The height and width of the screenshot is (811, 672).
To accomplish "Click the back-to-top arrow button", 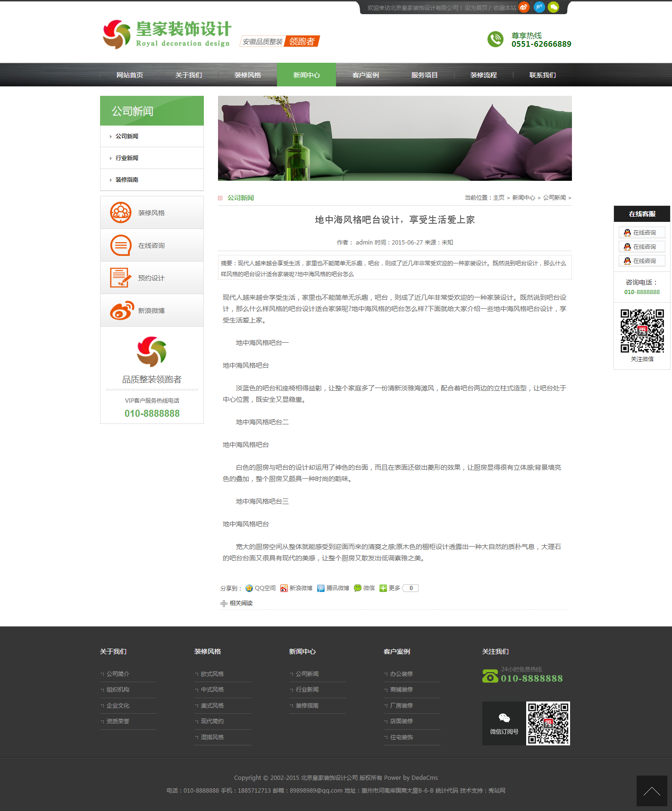I will [x=652, y=791].
